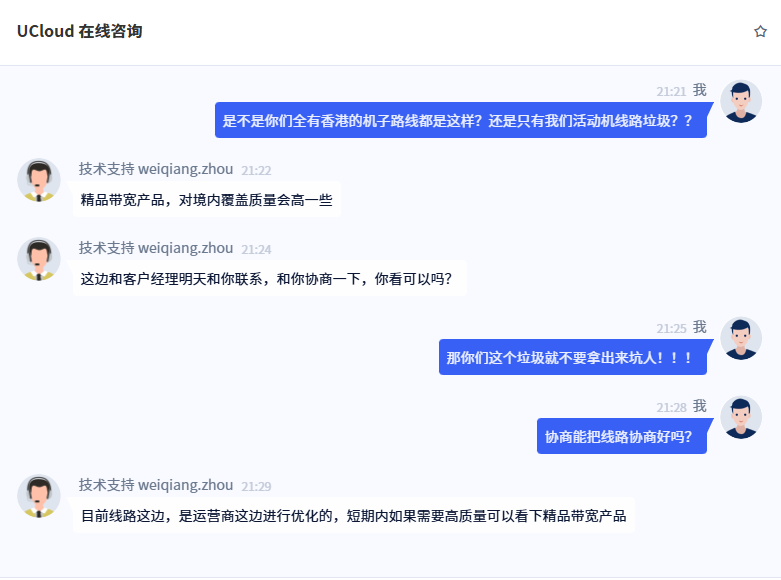Select the reply about 精品带宽产品 境内覆盖
Image resolution: width=781 pixels, height=580 pixels.
pyautogui.click(x=207, y=199)
